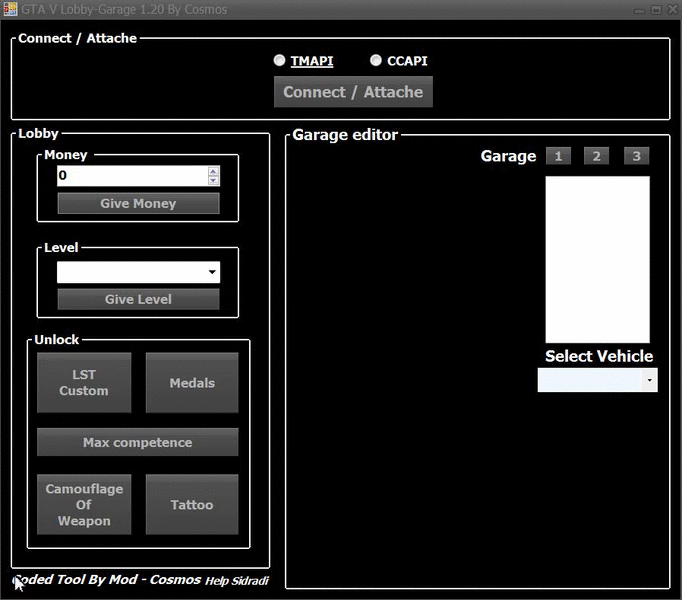
Task: Decrease money value with down arrow
Action: [x=213, y=180]
